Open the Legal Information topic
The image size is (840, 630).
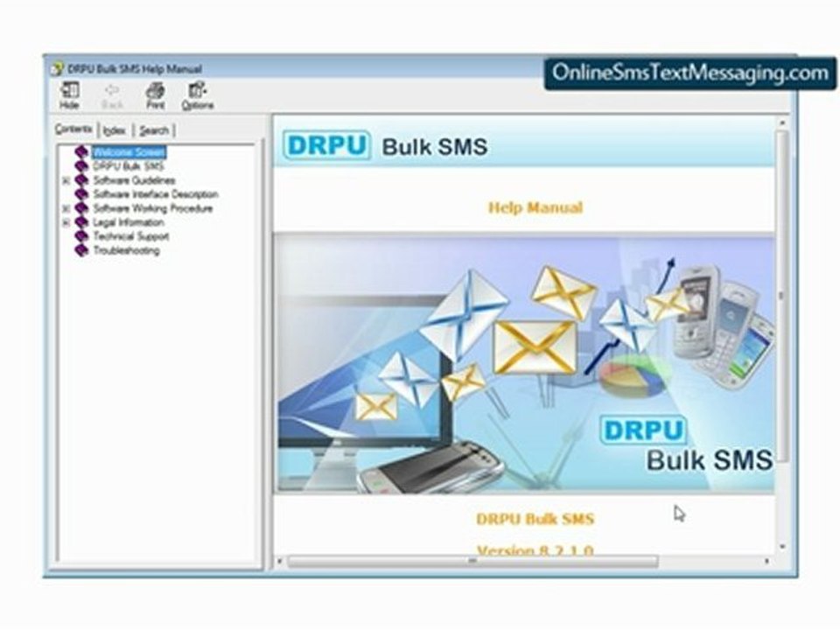(129, 222)
